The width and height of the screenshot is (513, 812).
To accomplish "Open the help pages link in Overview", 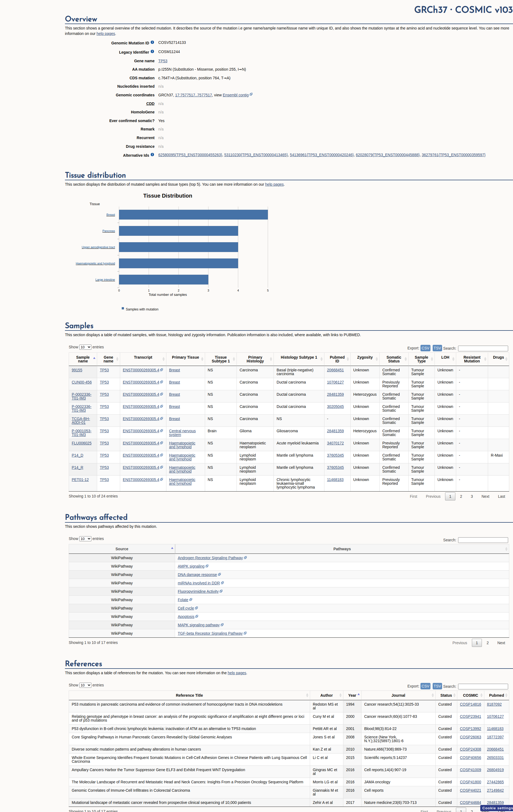I will click(106, 34).
